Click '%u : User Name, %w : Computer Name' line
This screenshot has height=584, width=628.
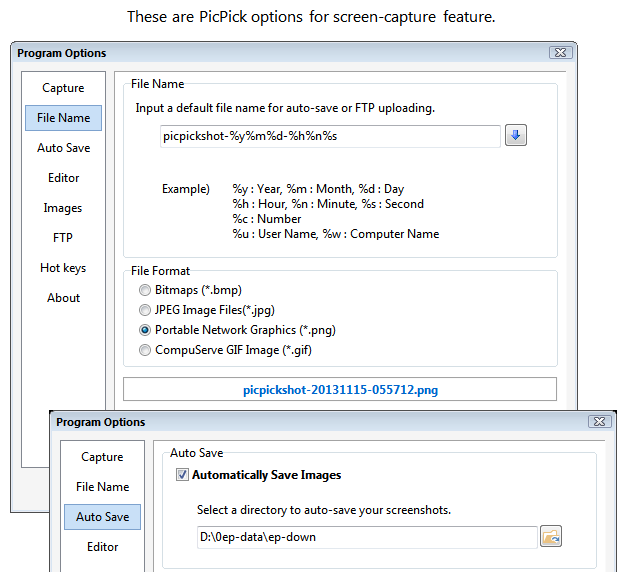click(336, 234)
